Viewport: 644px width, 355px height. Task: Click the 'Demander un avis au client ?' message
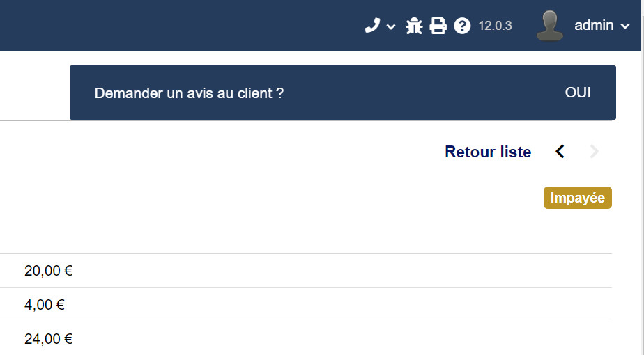click(x=189, y=93)
